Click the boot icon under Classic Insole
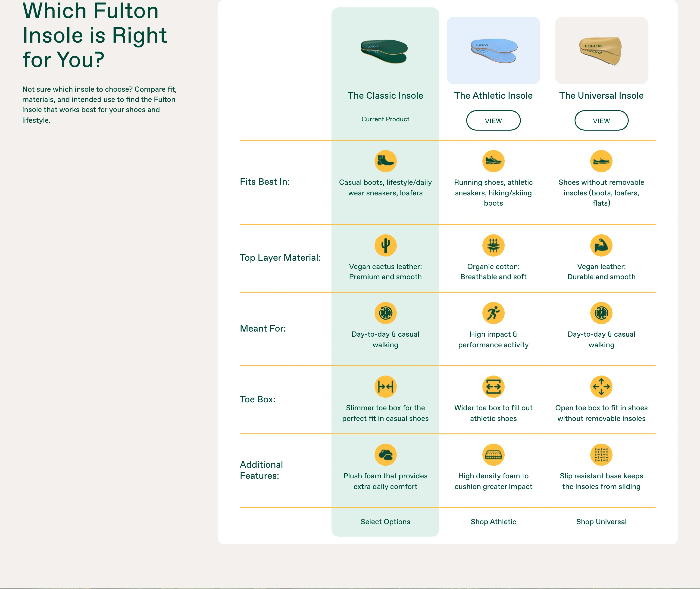The height and width of the screenshot is (589, 700). click(x=385, y=161)
